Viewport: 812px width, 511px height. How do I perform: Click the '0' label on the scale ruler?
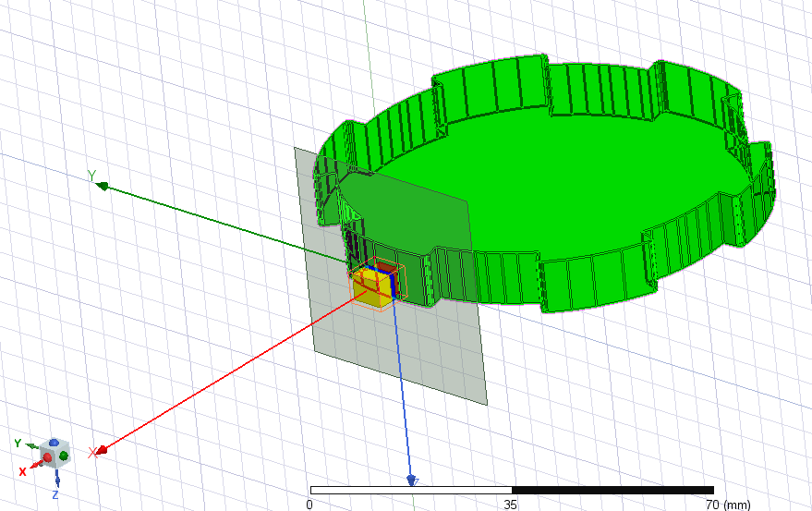(x=309, y=505)
